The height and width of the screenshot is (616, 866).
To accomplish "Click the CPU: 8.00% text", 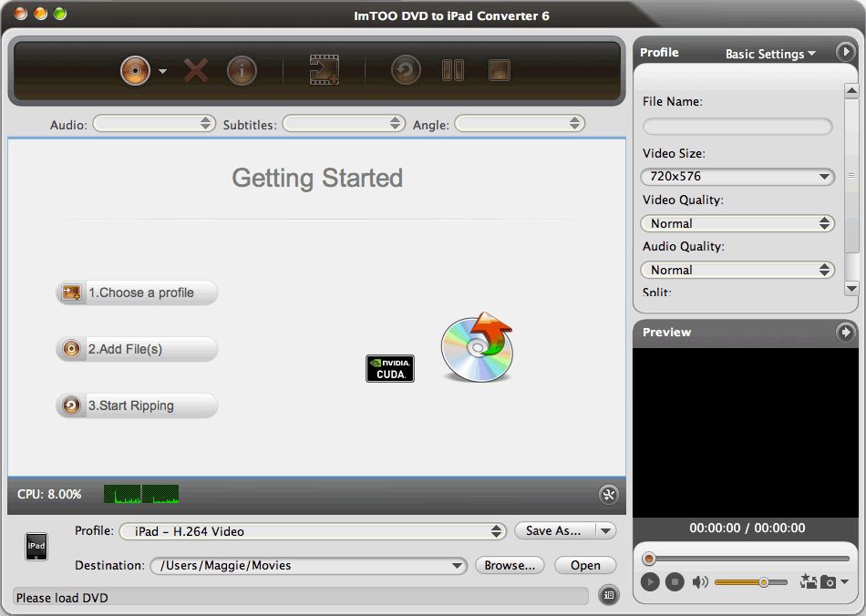I will click(49, 494).
